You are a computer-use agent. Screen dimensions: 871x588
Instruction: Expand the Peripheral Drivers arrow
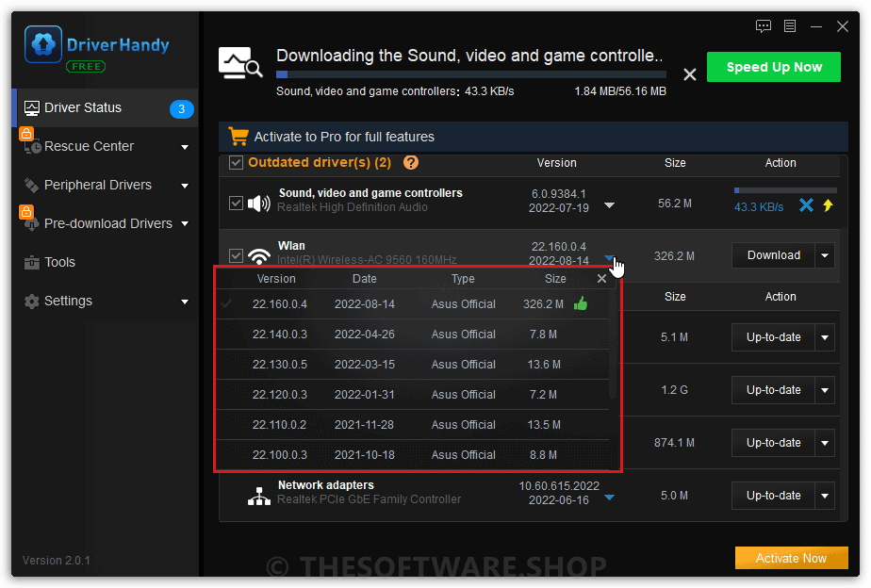pos(185,186)
